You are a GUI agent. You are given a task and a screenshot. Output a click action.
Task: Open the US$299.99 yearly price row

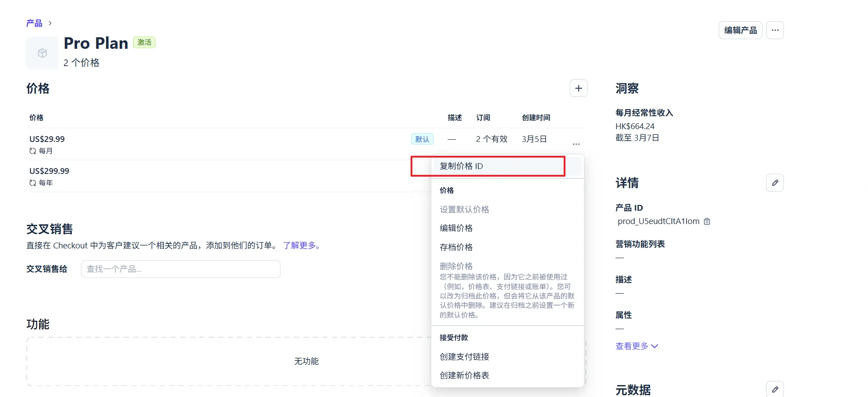pos(49,171)
